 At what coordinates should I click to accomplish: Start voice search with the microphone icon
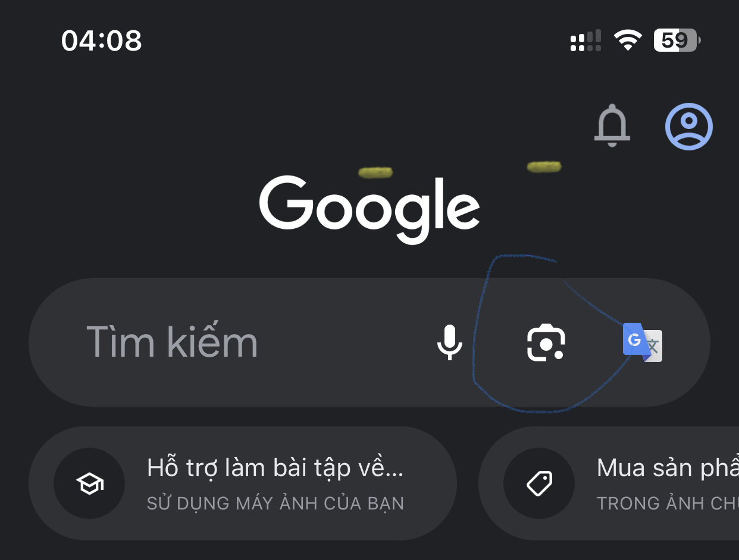[x=449, y=342]
